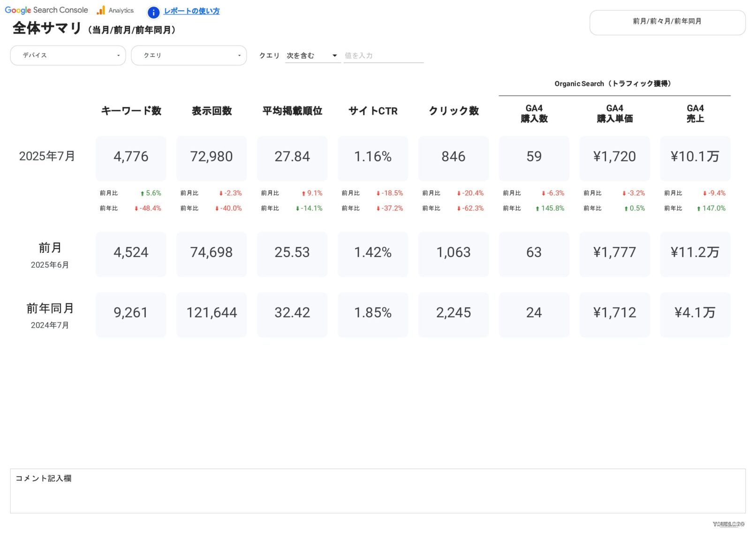756x534 pixels.
Task: Select the 表示回数 72,980 scorecard
Action: point(212,157)
